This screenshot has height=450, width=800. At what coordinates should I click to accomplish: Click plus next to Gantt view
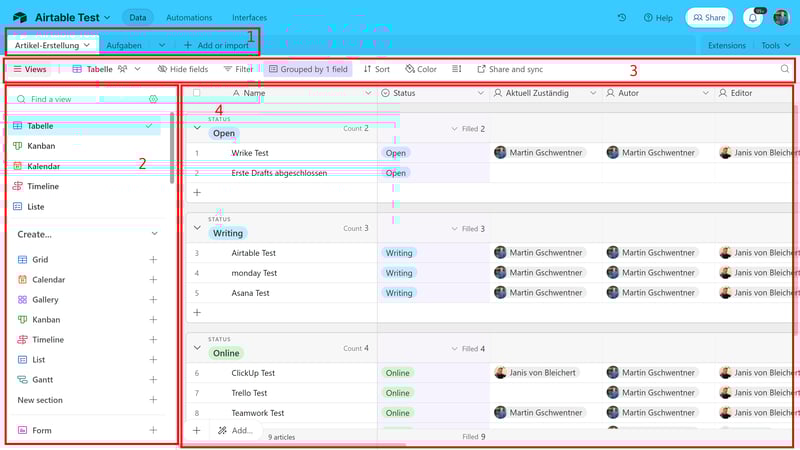(153, 380)
